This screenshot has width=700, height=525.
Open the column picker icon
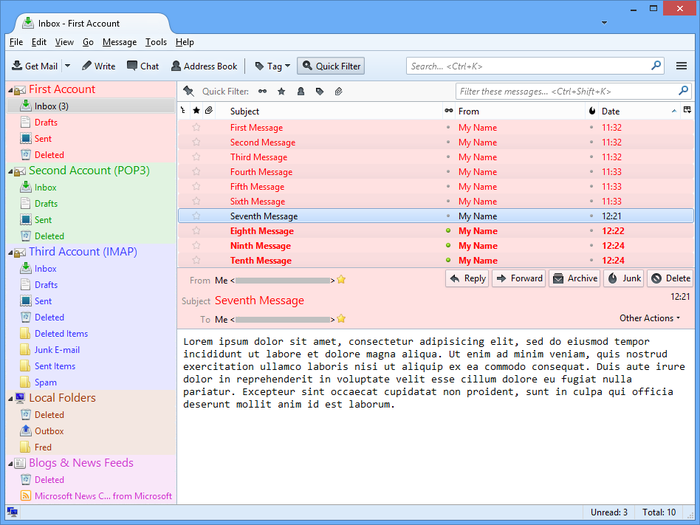687,110
